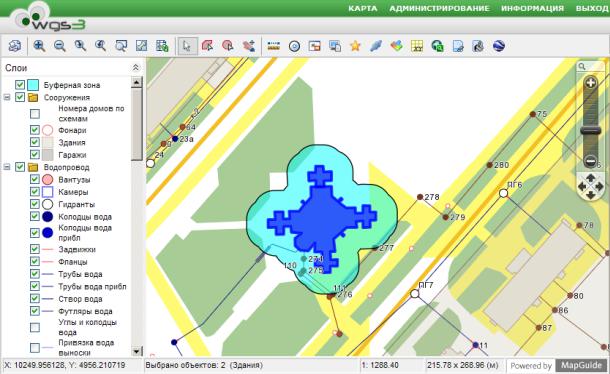This screenshot has height=374, width=610.
Task: Click the ВЫХОД menu item
Action: pos(592,9)
